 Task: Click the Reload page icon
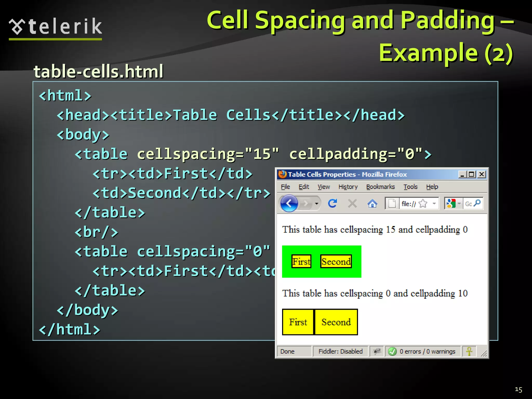pyautogui.click(x=332, y=203)
